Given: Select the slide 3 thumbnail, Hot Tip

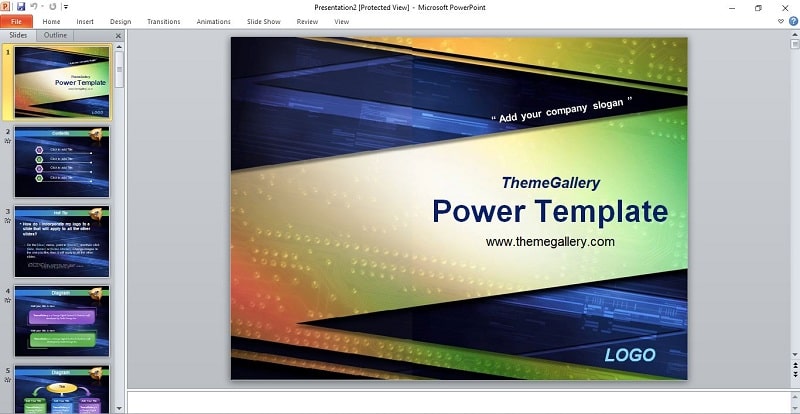Looking at the screenshot, I should click(x=62, y=241).
